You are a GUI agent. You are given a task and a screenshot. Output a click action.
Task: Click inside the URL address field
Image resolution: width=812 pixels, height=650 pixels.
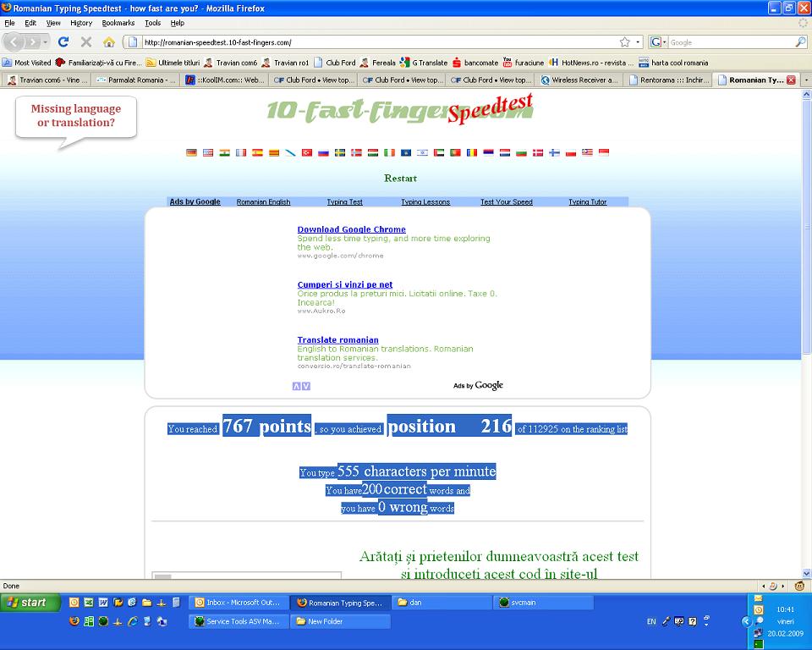click(372, 41)
